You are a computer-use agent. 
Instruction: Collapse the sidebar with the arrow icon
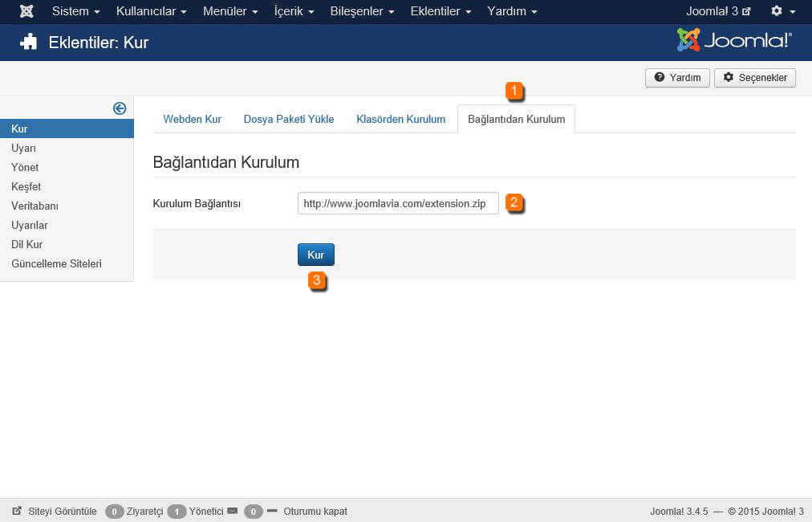(x=120, y=108)
